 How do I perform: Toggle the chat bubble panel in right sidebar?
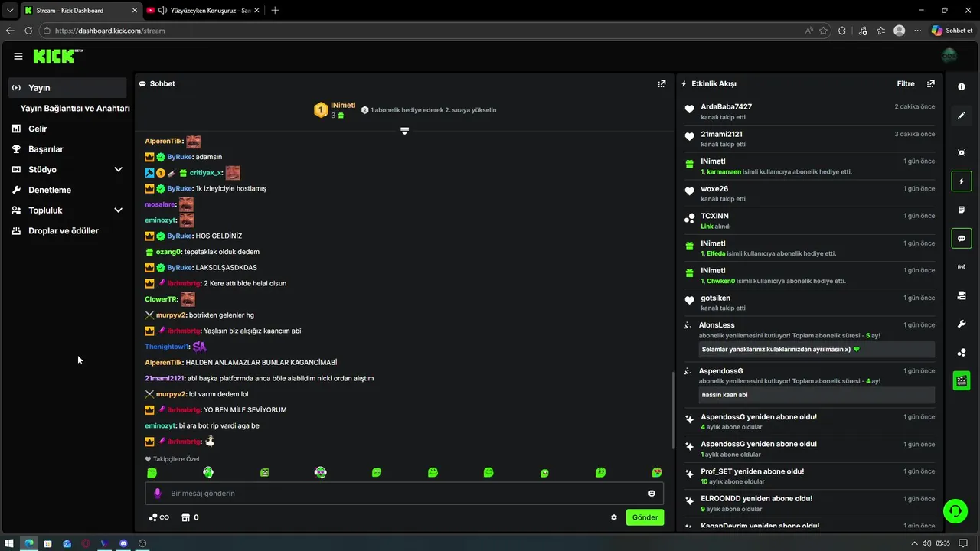962,239
